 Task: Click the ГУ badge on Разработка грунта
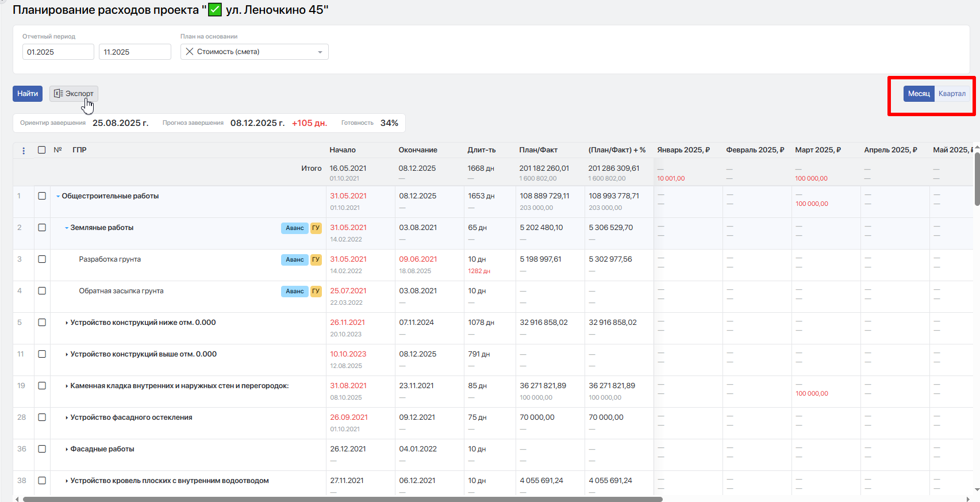pos(316,260)
